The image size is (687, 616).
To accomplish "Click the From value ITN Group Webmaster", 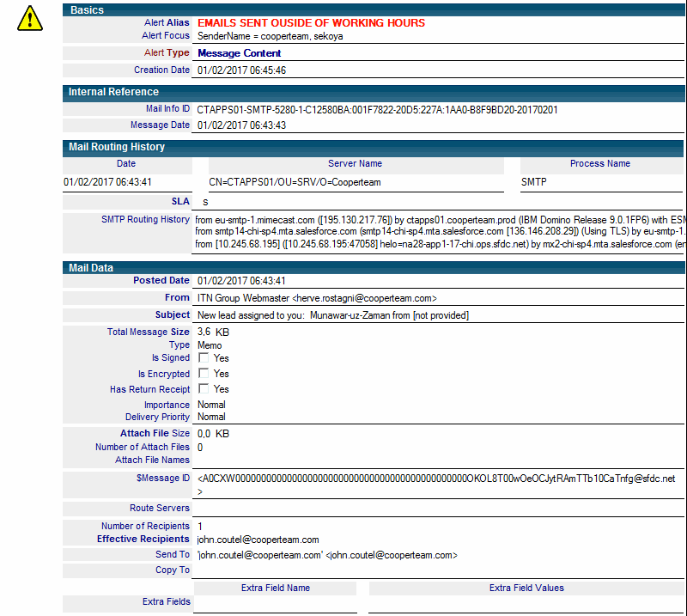I will (x=317, y=298).
